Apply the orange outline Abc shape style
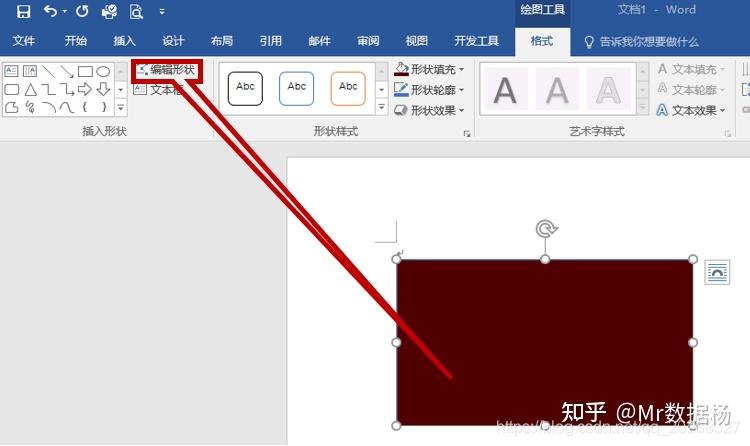 point(348,88)
